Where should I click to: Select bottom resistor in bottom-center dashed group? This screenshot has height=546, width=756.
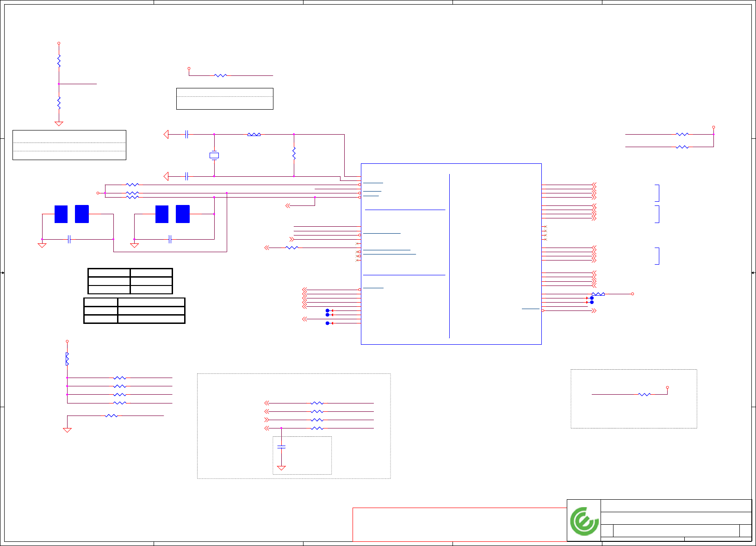pos(317,428)
